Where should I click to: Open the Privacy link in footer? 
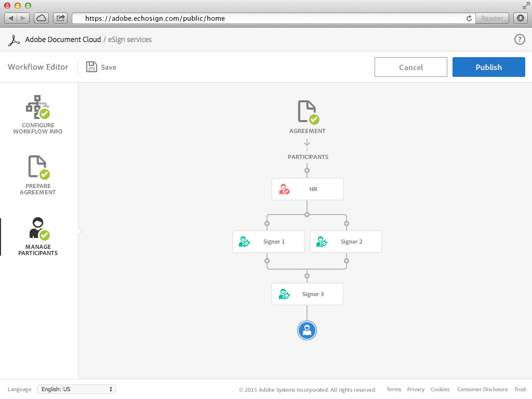(416, 389)
